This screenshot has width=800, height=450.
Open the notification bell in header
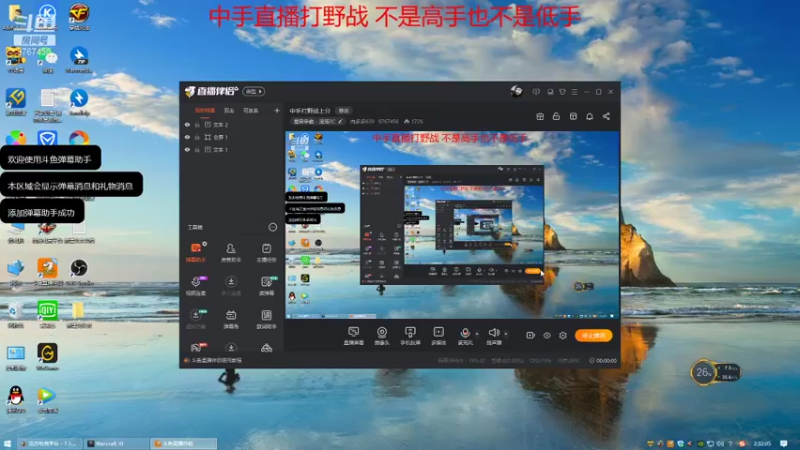click(x=589, y=116)
